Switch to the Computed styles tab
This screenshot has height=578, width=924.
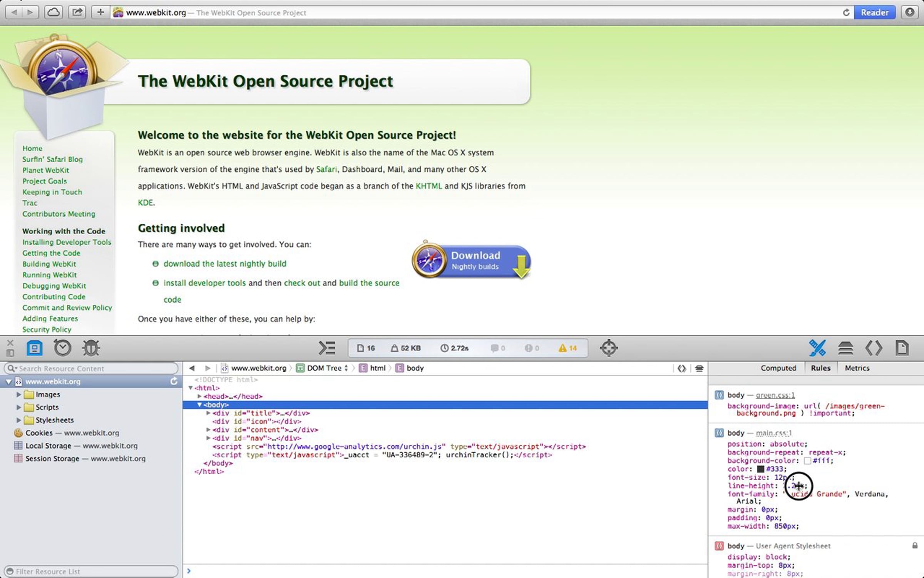(778, 368)
